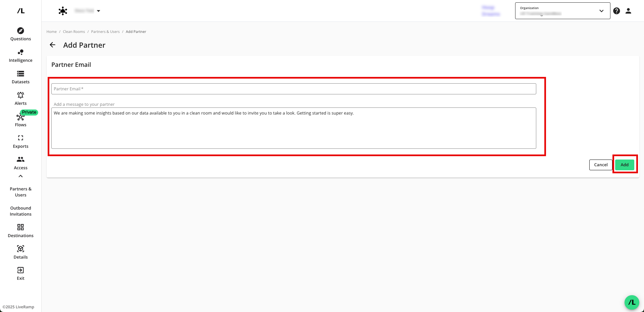Open the Flows sidebar icon
Viewport: 644px width, 312px height.
pos(20,117)
